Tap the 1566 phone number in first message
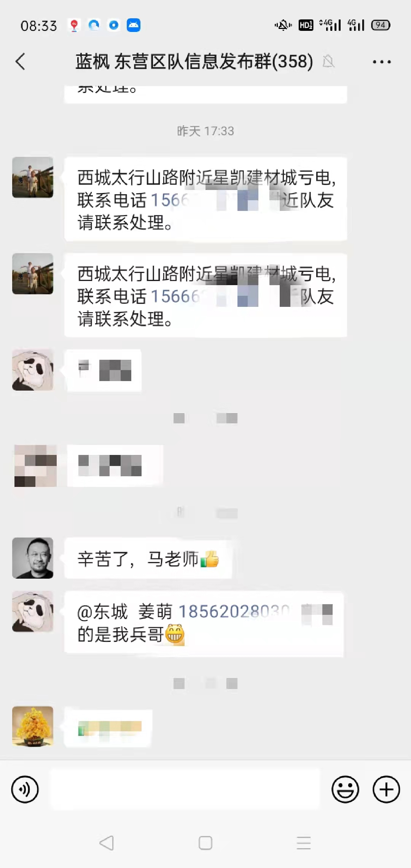 [170, 200]
